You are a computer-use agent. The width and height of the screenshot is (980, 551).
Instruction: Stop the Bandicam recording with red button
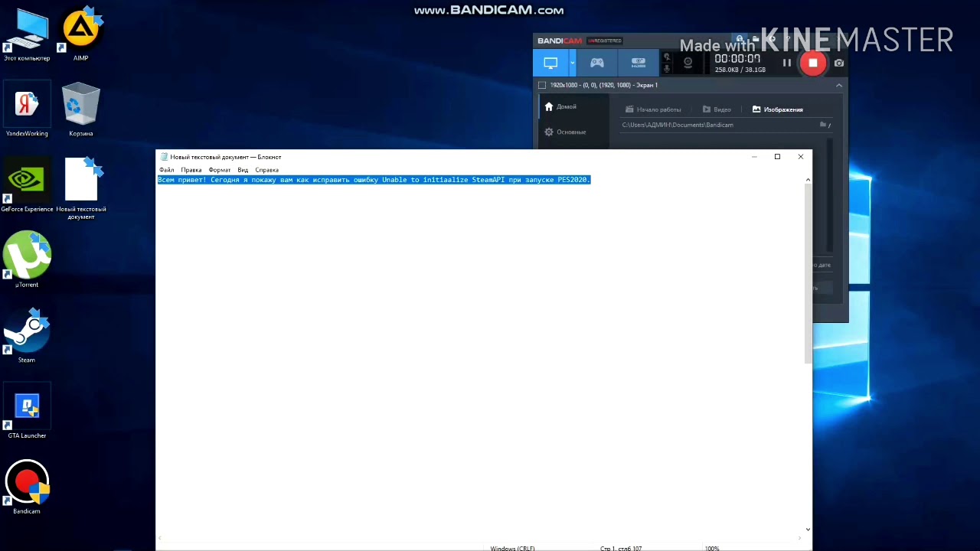(813, 63)
